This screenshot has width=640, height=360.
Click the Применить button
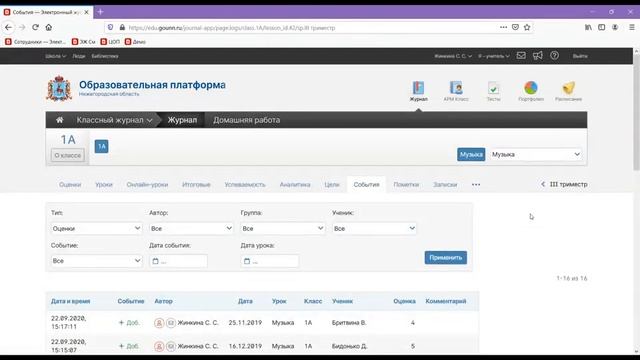tap(446, 258)
